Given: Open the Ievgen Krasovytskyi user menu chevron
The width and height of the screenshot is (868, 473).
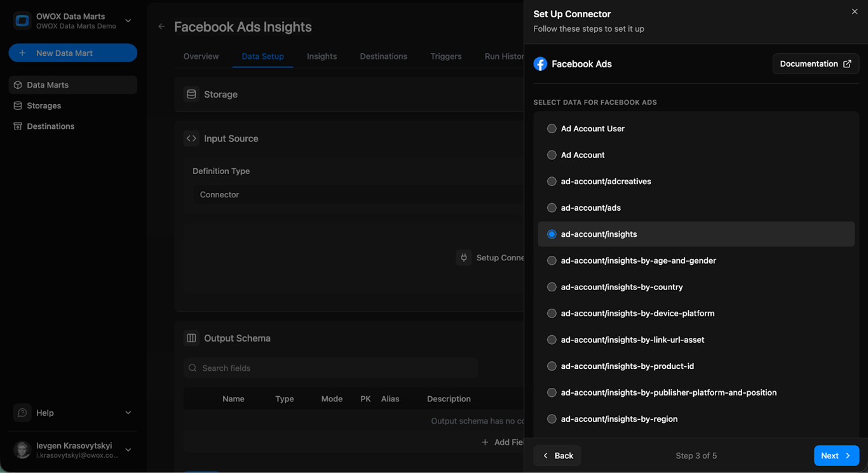Looking at the screenshot, I should point(128,450).
